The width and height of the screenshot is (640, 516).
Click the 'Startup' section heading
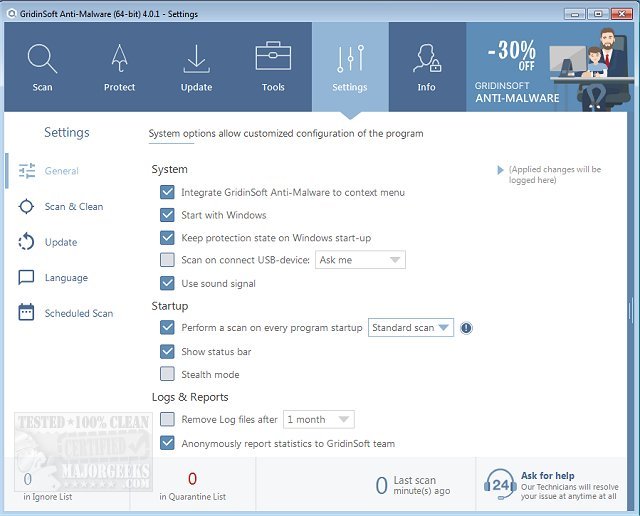[170, 306]
